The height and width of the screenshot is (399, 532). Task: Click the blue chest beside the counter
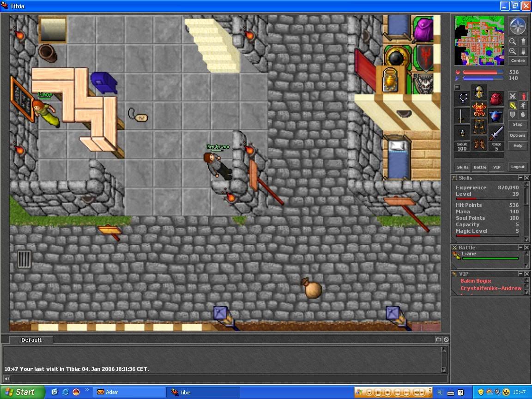pyautogui.click(x=104, y=83)
